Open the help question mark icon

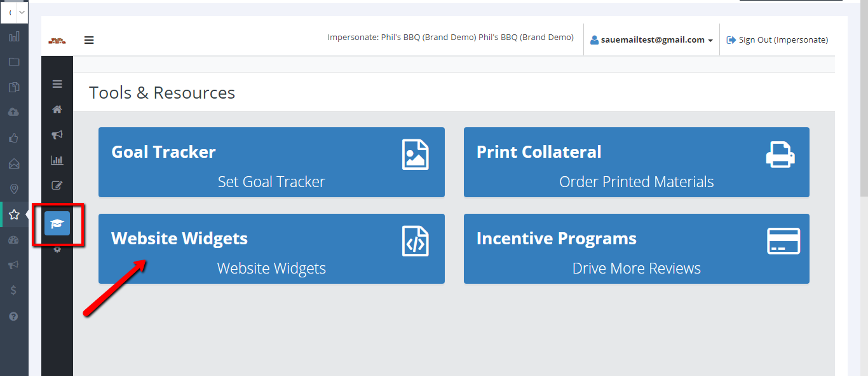14,316
